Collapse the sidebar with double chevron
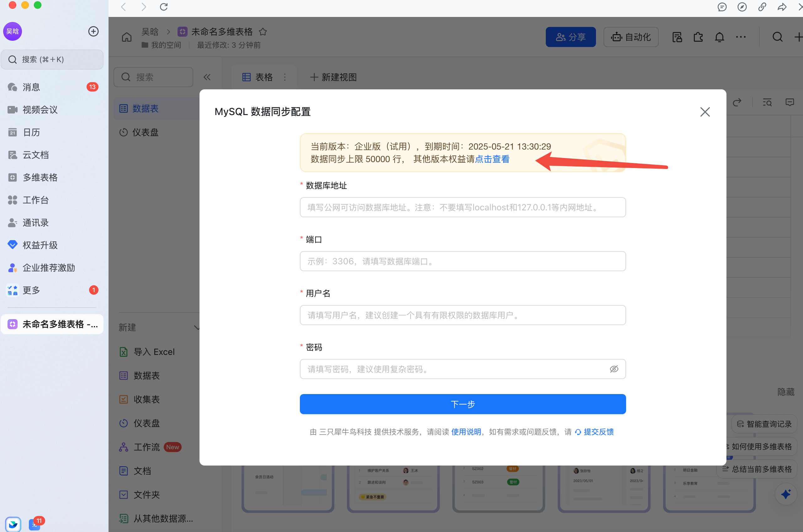 tap(207, 77)
